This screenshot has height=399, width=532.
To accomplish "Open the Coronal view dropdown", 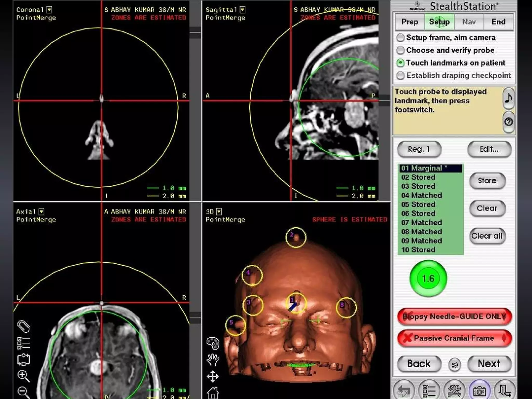I will pos(49,10).
